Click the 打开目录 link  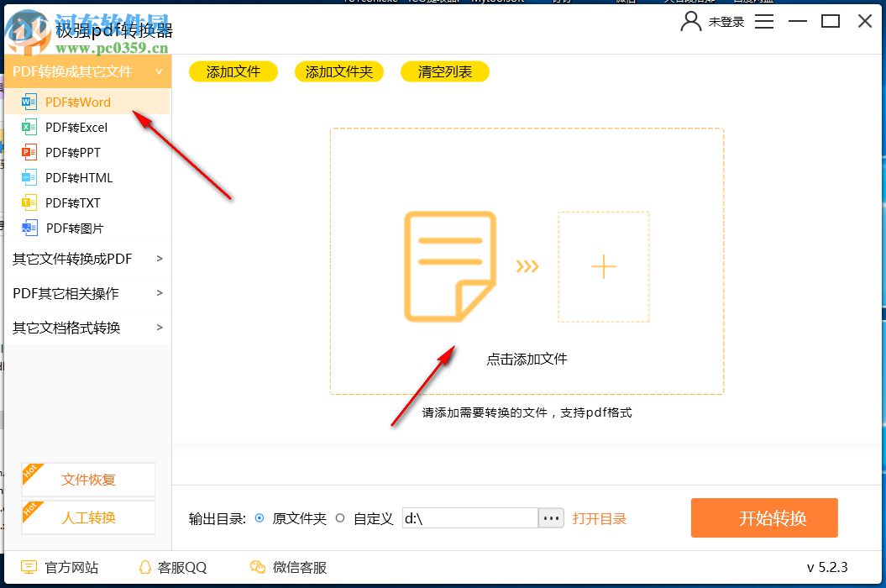pyautogui.click(x=600, y=518)
